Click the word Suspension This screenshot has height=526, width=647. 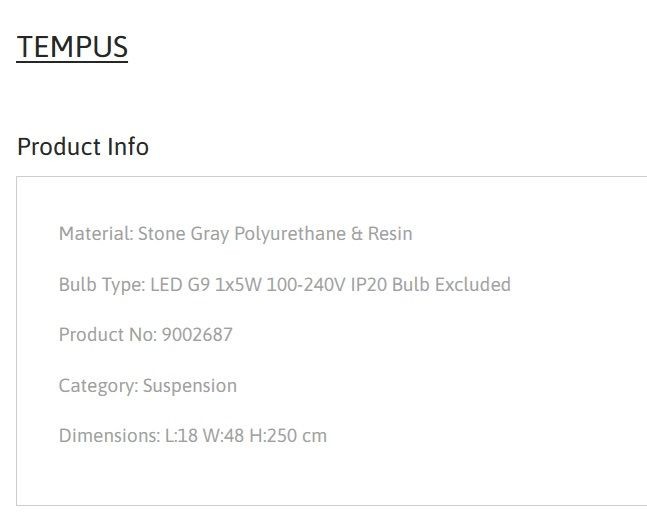(190, 387)
